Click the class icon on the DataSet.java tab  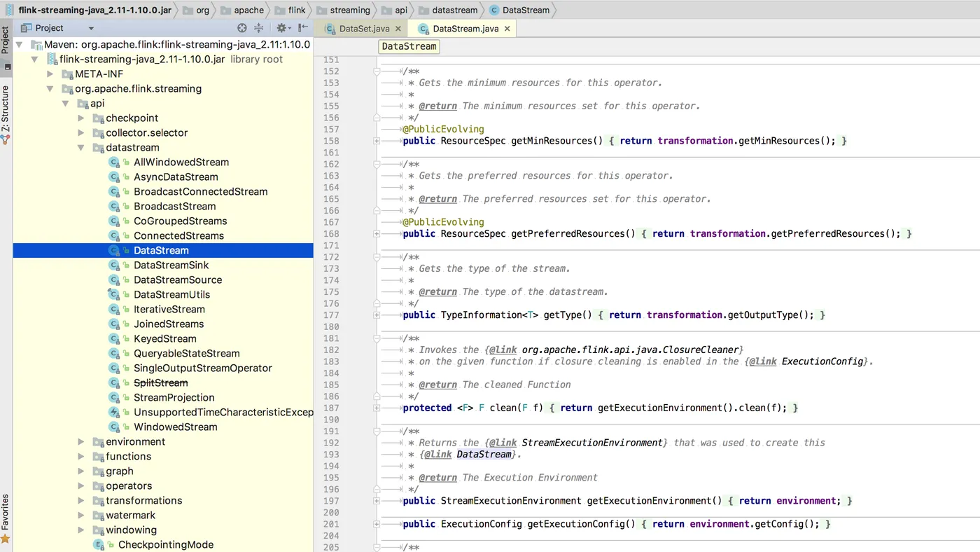329,29
